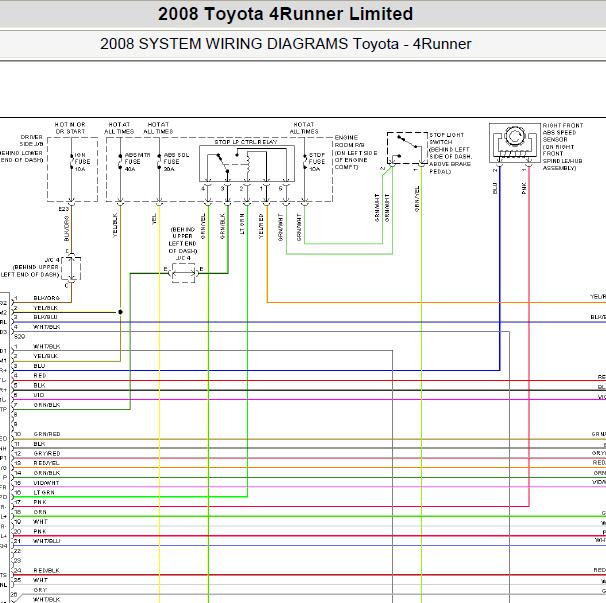Click 'S20' connector label
Image resolution: width=606 pixels, height=603 pixels.
pos(20,337)
